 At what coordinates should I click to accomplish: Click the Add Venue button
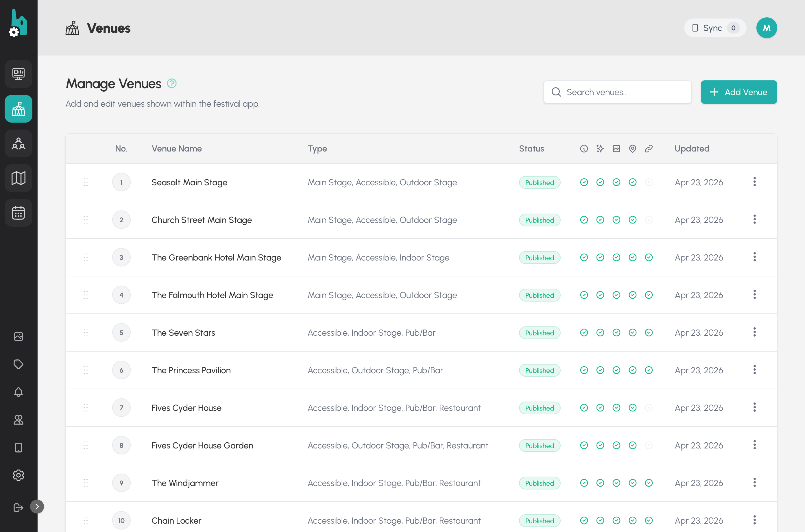pos(738,92)
